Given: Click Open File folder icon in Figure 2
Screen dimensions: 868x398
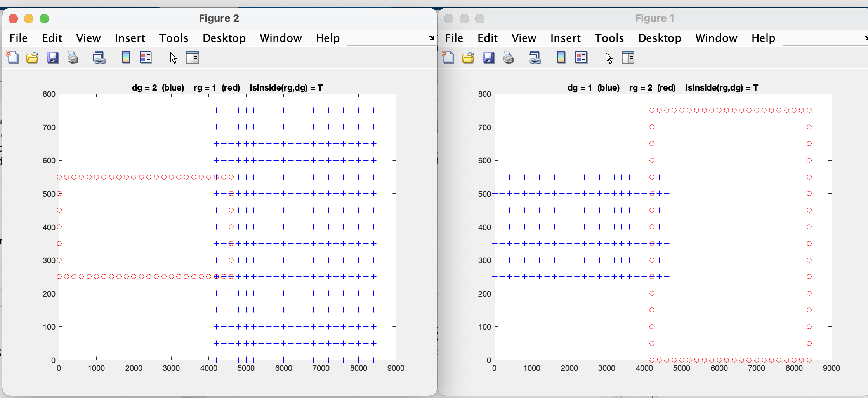Looking at the screenshot, I should pos(32,58).
